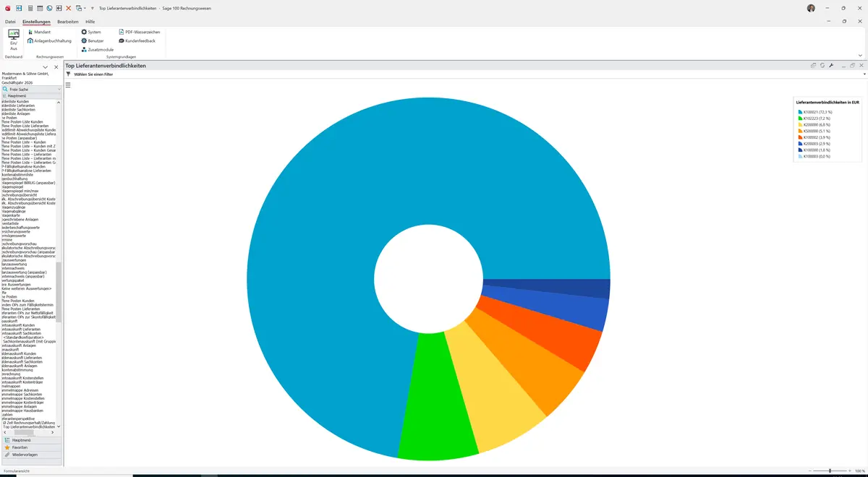868x477 pixels.
Task: Switch to the Einstellungen tab
Action: coord(36,22)
